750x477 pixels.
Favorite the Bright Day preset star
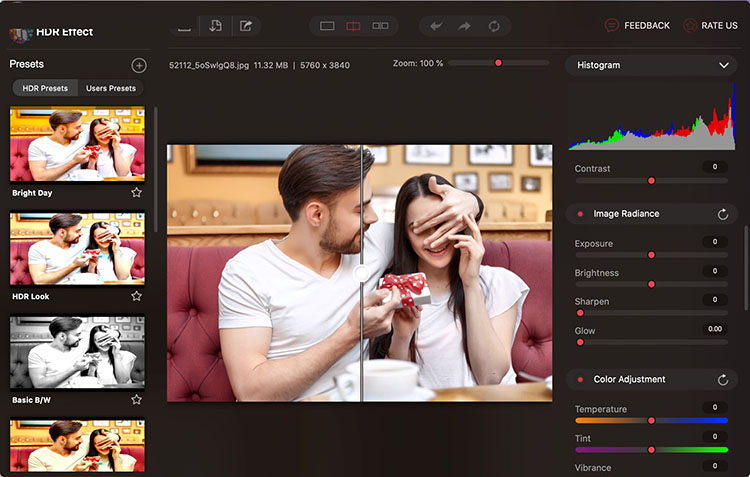coord(136,192)
